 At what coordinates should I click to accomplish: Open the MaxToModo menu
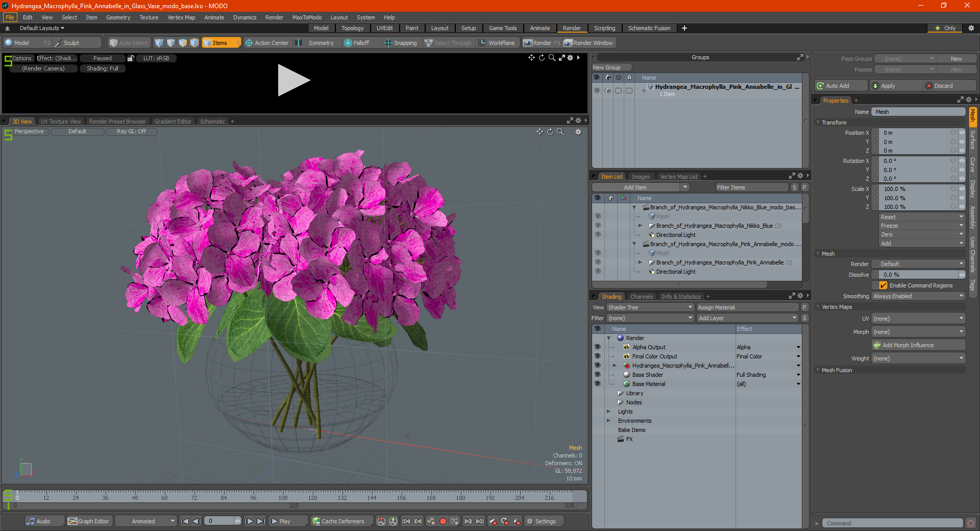(307, 17)
